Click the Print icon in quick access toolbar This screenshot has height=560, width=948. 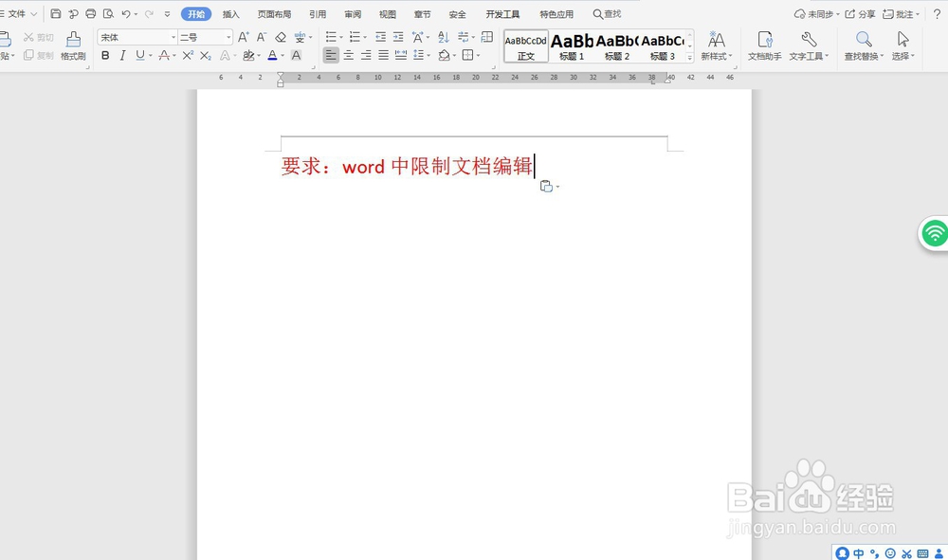[x=90, y=13]
